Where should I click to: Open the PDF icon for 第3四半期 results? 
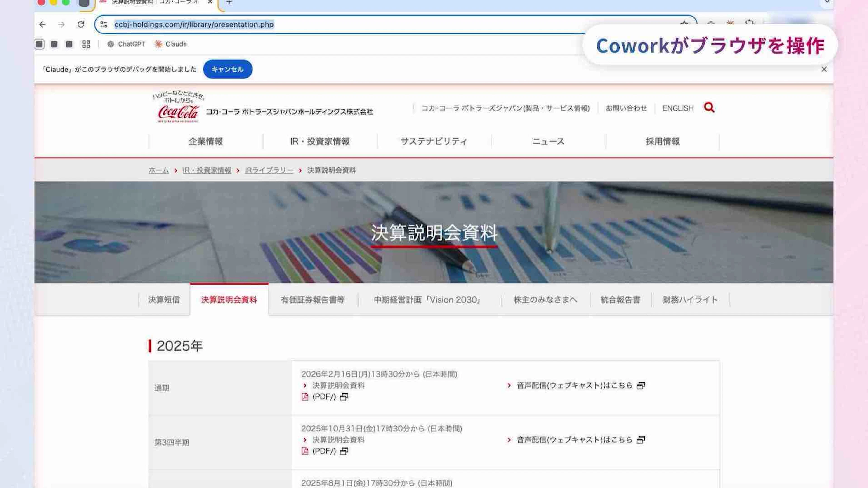click(x=305, y=451)
